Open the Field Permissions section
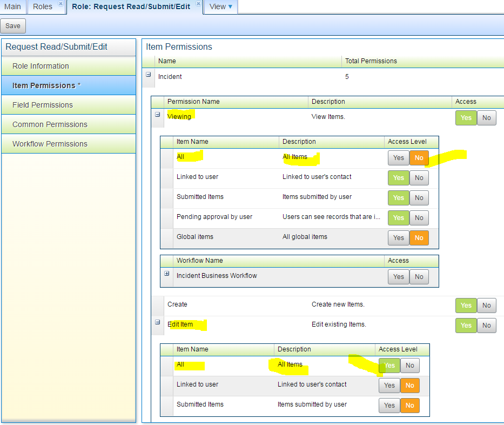The image size is (504, 425). point(69,105)
